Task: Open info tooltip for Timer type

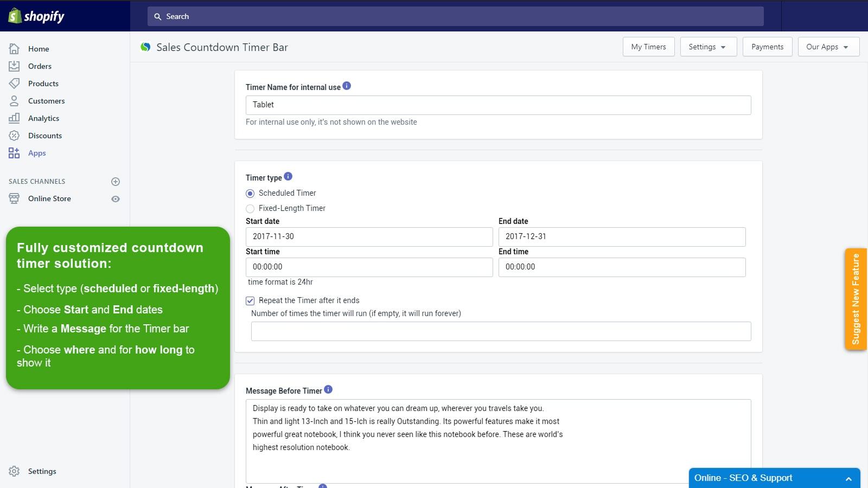Action: (x=288, y=176)
